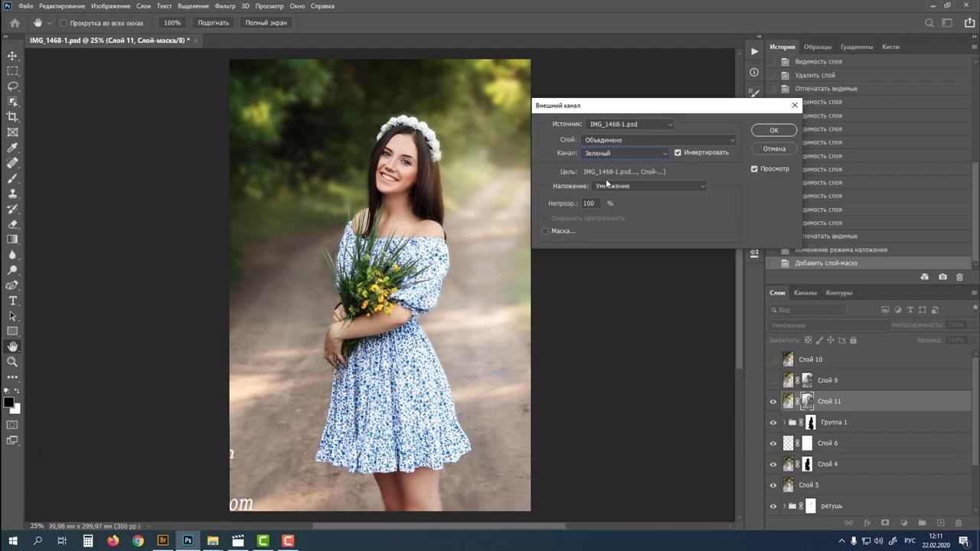Click OK in the Внешний канал dialog
The image size is (980, 551).
[x=774, y=130]
